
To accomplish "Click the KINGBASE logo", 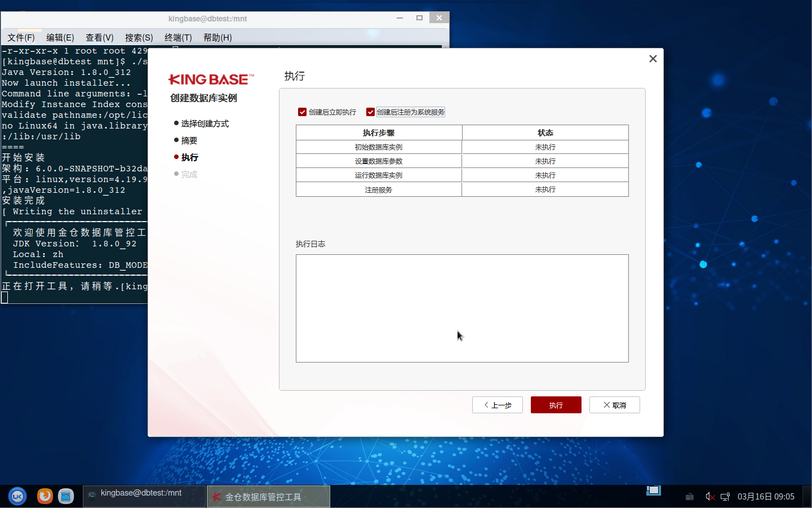I will coord(211,79).
